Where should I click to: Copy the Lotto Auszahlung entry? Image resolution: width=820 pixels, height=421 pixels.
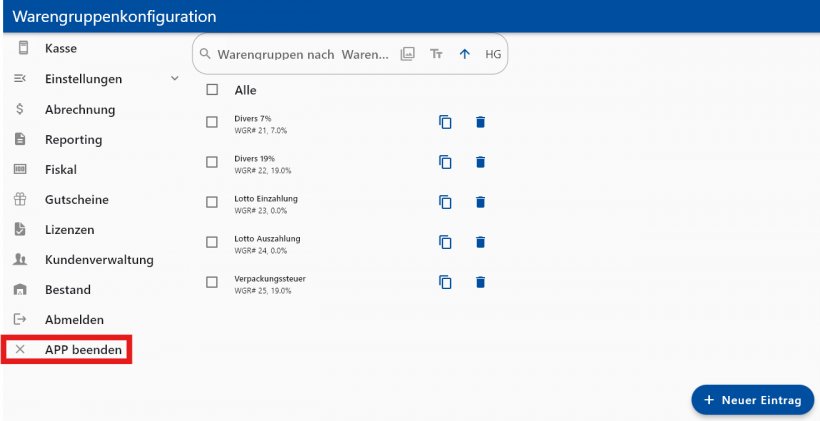[445, 242]
